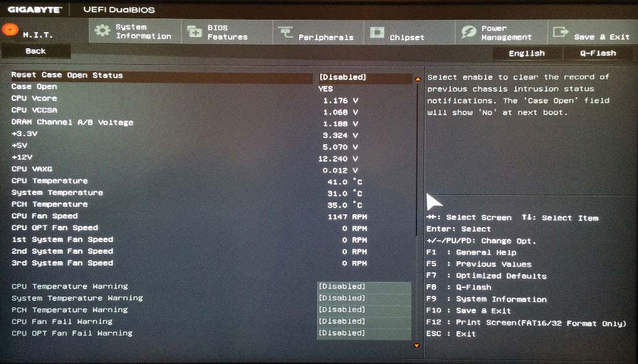Click the CPU VCCSA value 1.068 V
The height and width of the screenshot is (364, 638).
[x=341, y=112]
